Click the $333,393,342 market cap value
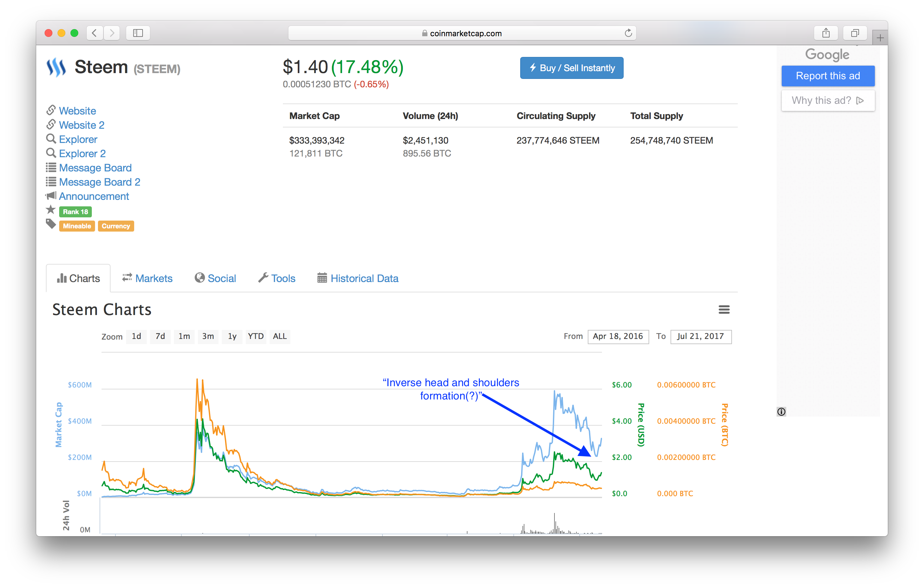Viewport: 924px width, 588px height. point(317,140)
